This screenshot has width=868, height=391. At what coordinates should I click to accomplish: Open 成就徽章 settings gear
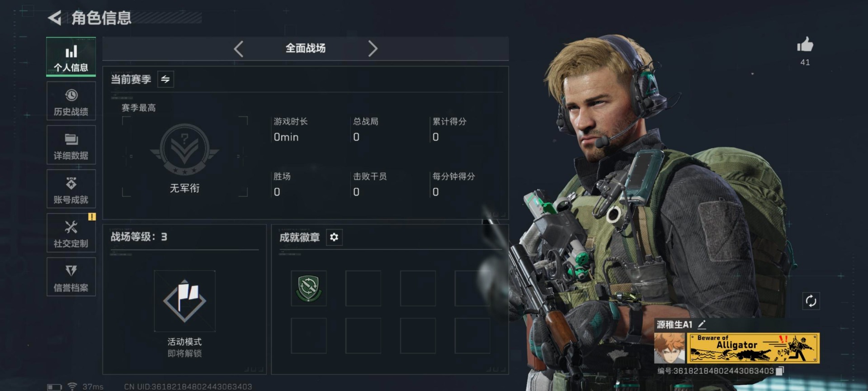[334, 237]
